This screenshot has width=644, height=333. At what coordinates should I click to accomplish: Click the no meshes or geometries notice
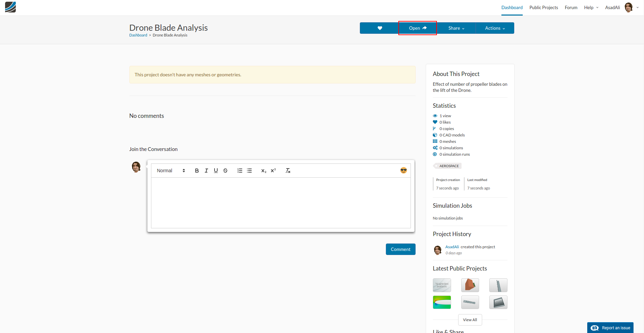tap(272, 75)
